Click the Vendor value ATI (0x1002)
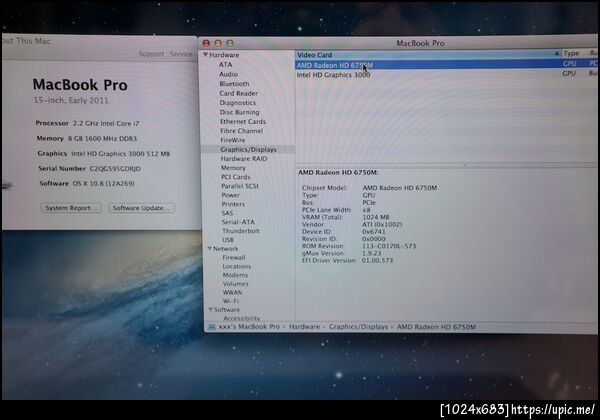600x420 pixels. click(x=382, y=224)
